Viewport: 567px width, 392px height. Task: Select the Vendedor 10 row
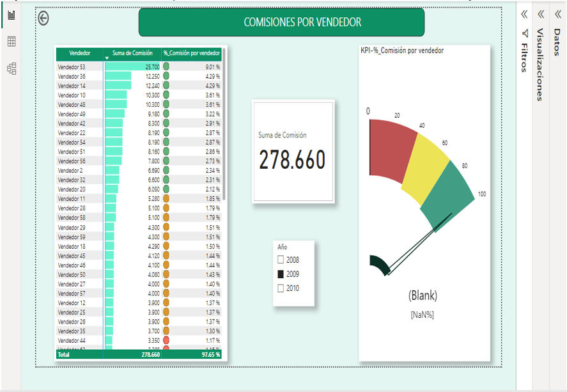tap(139, 95)
